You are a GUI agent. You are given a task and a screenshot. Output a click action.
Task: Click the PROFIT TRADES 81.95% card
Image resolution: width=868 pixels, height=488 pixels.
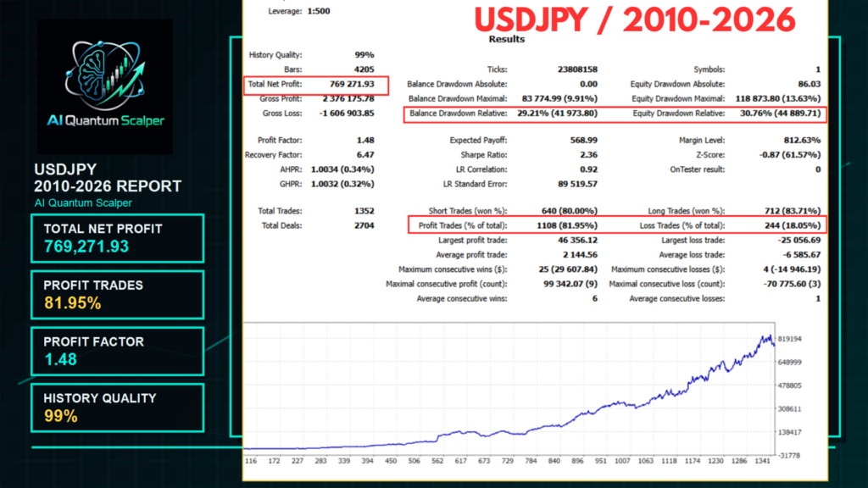coord(117,295)
